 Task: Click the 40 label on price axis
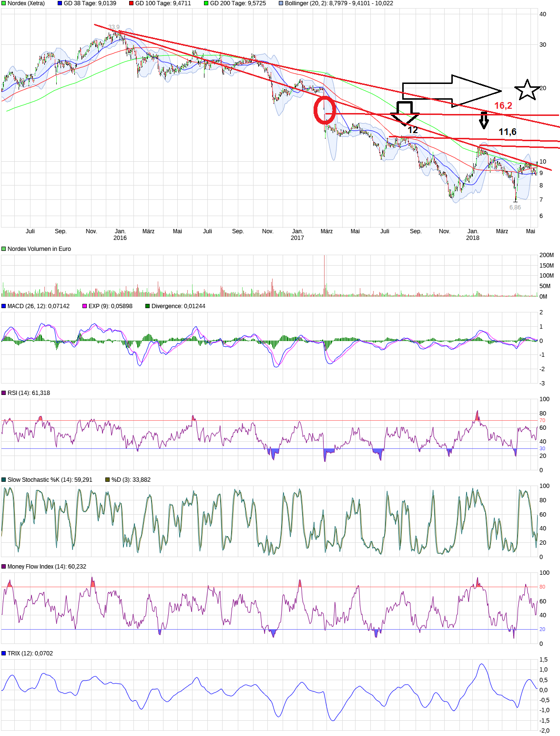click(543, 14)
